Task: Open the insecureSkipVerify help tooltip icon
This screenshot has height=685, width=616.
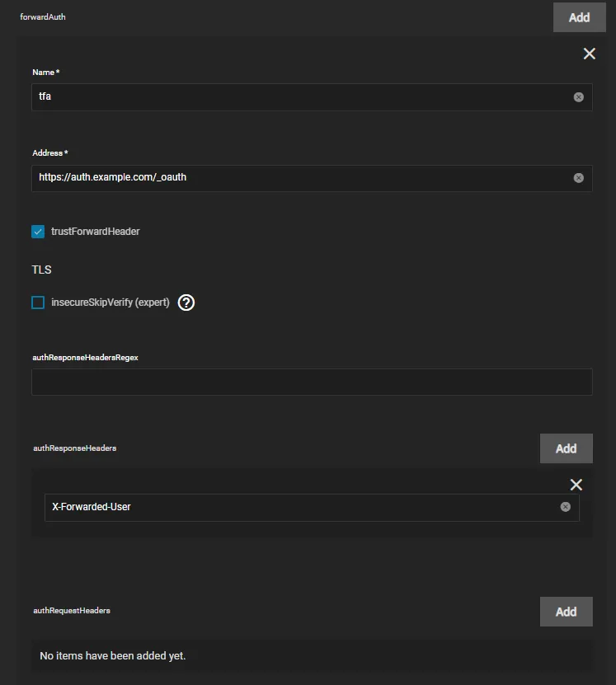Action: (186, 303)
